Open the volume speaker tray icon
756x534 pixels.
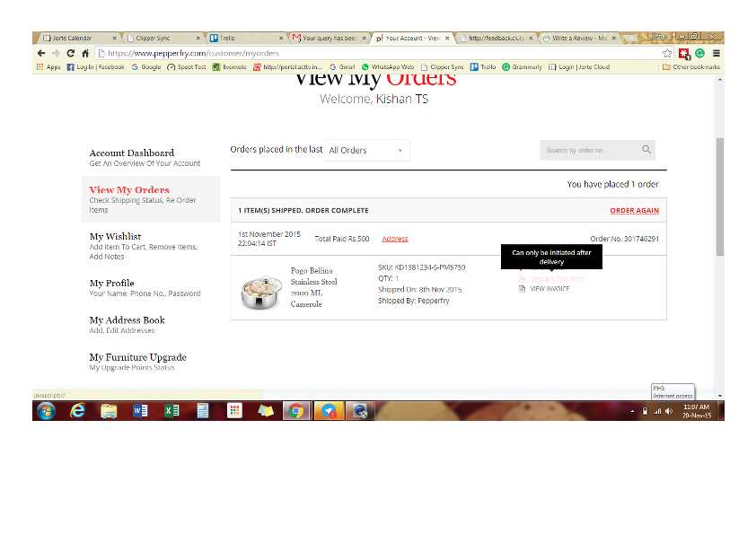coord(668,412)
